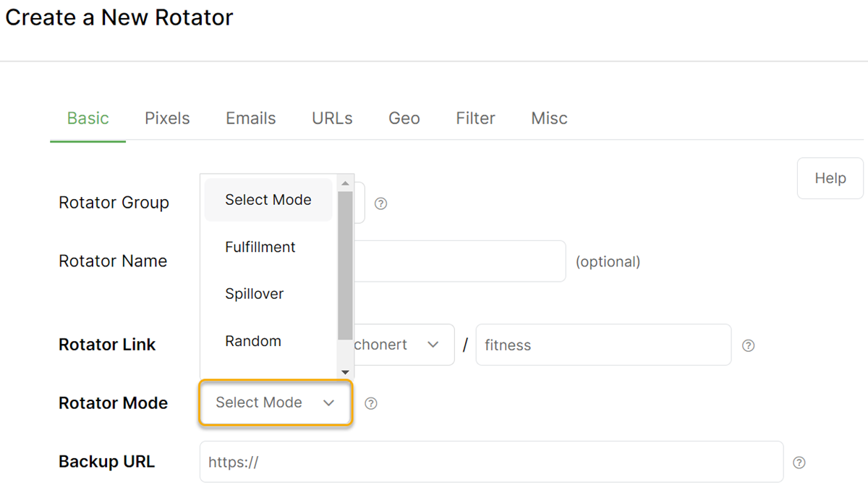Switch to the Geo tab
Screen dimensions: 868x493
pos(404,118)
